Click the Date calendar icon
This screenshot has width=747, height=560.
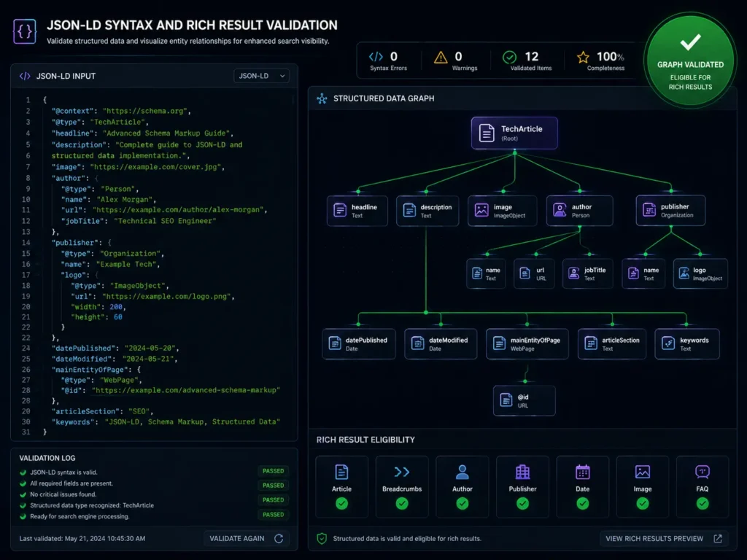(x=583, y=472)
